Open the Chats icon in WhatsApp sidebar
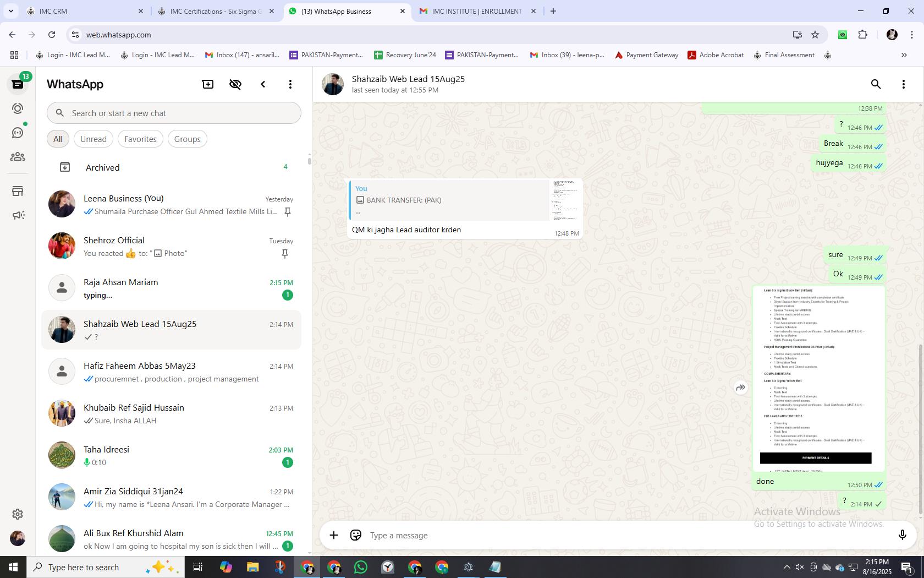 point(18,84)
